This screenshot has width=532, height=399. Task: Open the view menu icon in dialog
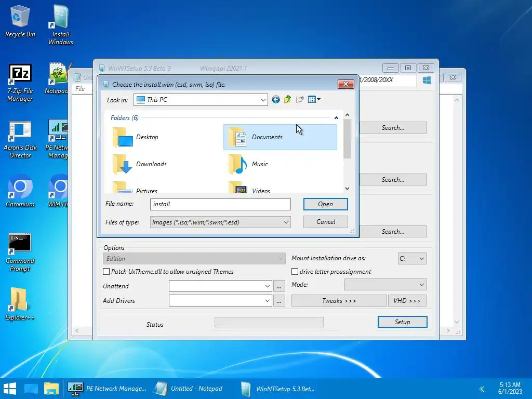[x=312, y=99]
